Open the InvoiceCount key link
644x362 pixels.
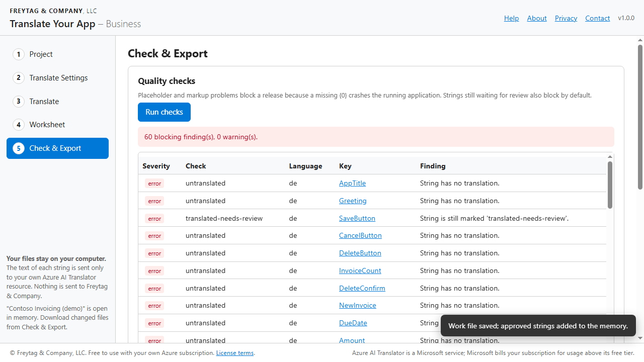[x=360, y=270]
